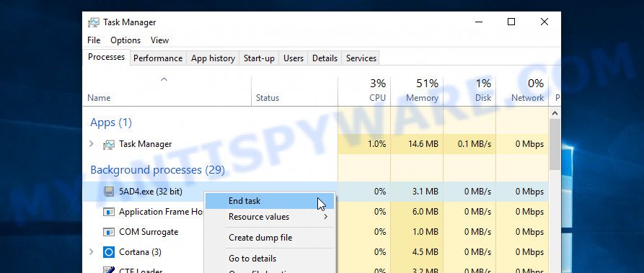Switch to the Performance tab

[x=158, y=58]
